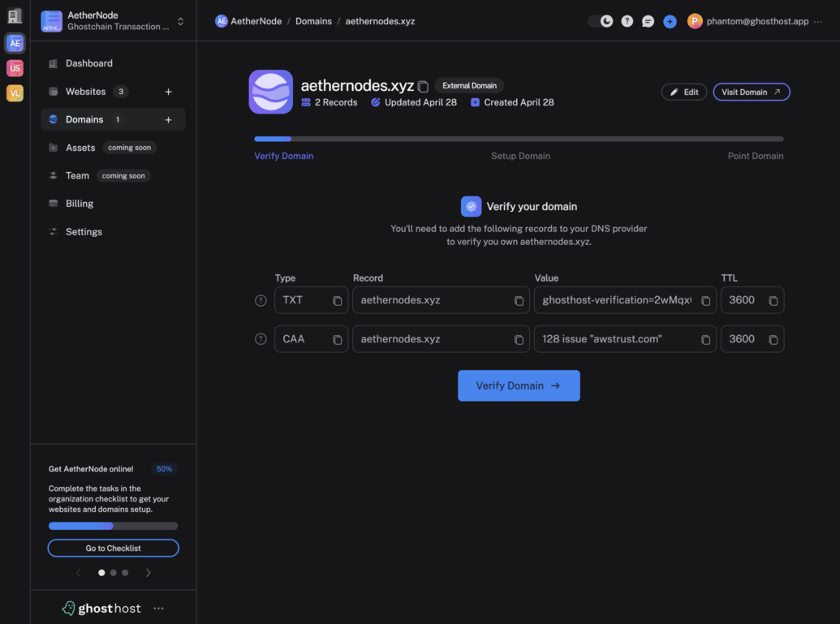Click the Domains breadcrumb link
Screen dimensions: 840x624
coord(313,21)
